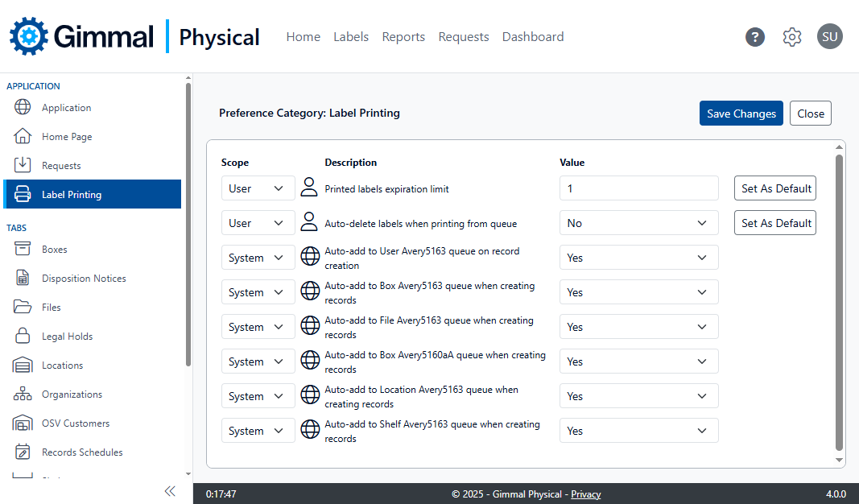Select Disposition Notices in the sidebar
Screen dimensions: 859x504
coord(84,279)
